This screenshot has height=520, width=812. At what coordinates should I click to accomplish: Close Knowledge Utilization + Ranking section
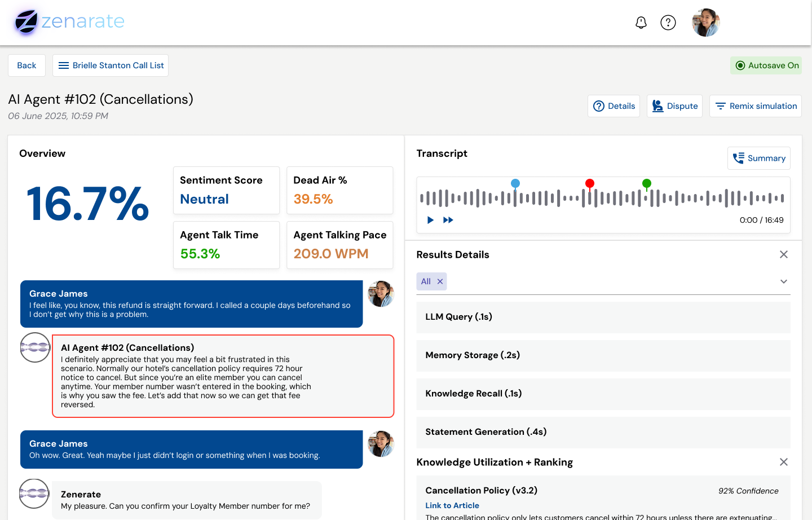coord(783,462)
